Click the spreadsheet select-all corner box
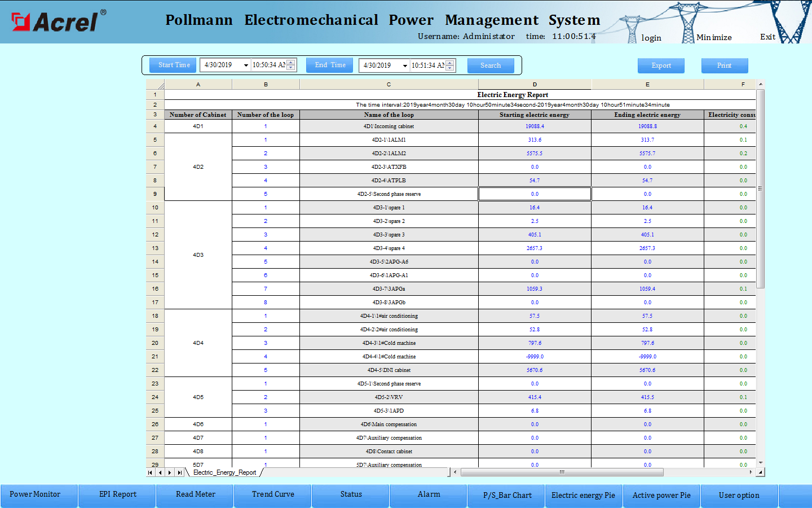This screenshot has height=508, width=812. (155, 85)
